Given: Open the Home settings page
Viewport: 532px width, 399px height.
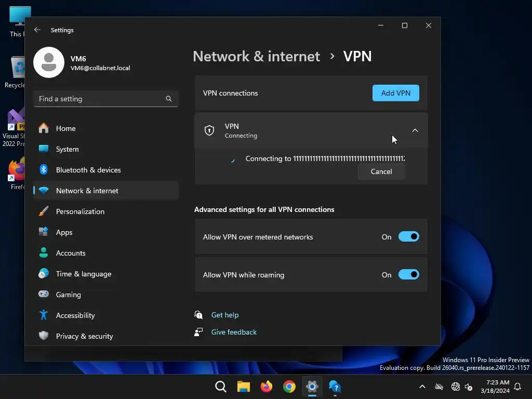Looking at the screenshot, I should 106,129.
